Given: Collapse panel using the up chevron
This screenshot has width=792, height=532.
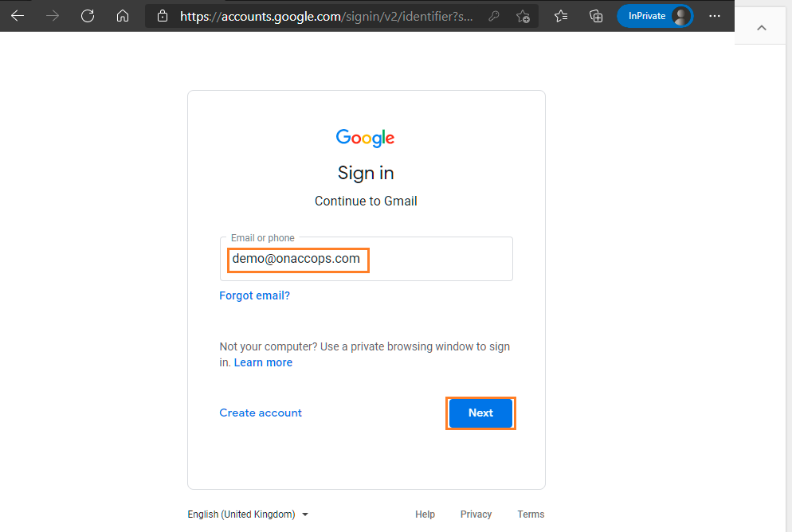Looking at the screenshot, I should tap(762, 28).
